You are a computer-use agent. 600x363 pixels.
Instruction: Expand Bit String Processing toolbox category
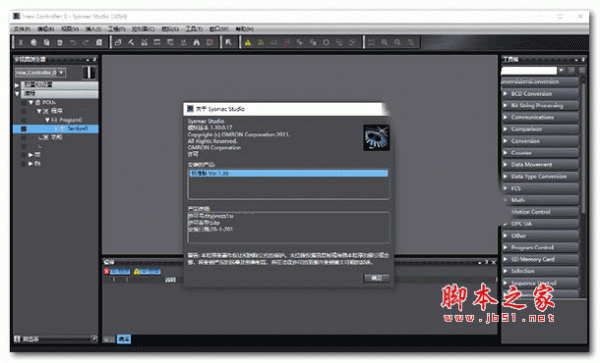point(540,106)
